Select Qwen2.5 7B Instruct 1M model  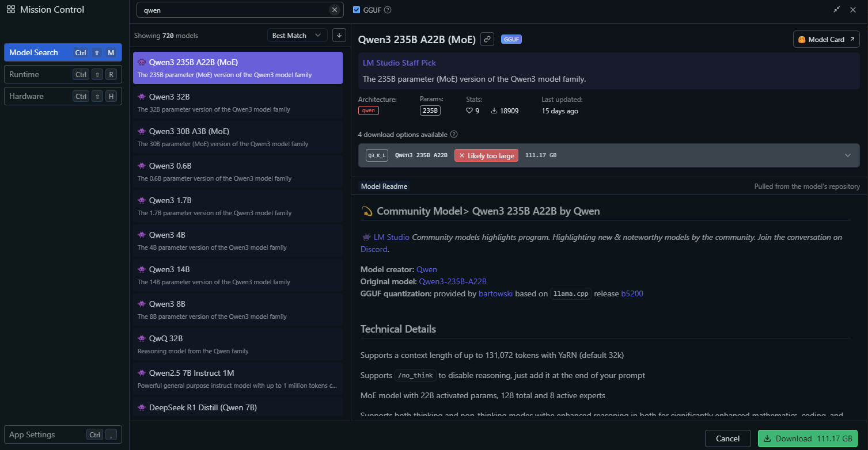(x=238, y=379)
